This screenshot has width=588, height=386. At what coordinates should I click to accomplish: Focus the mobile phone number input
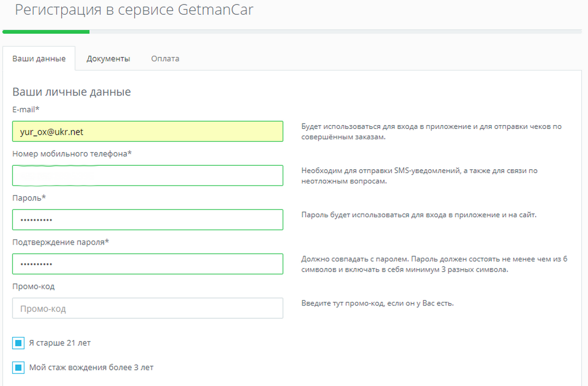point(147,176)
